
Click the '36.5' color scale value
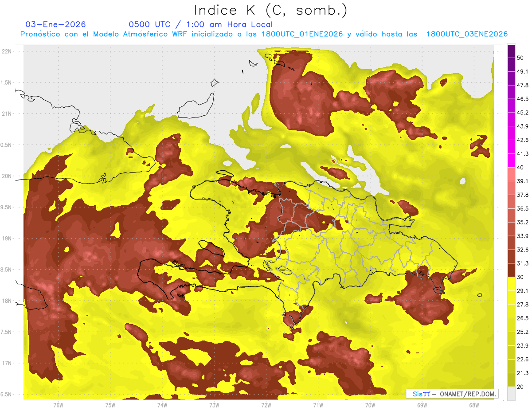523,208
